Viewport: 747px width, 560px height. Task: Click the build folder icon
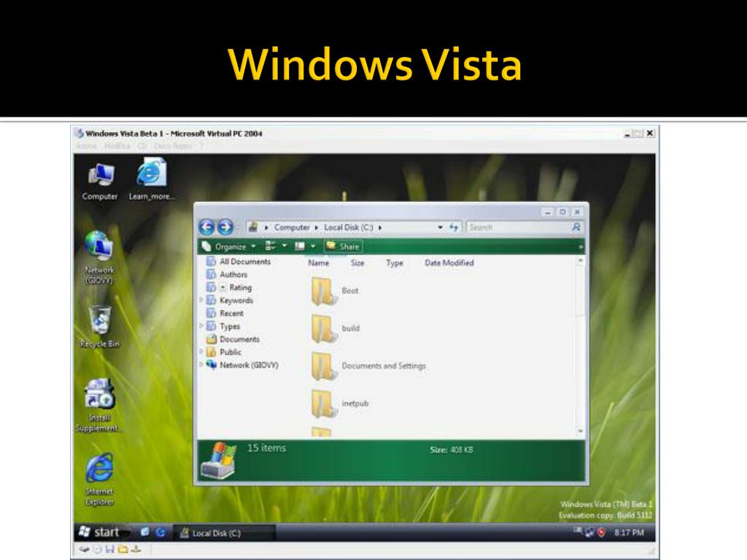coord(323,329)
